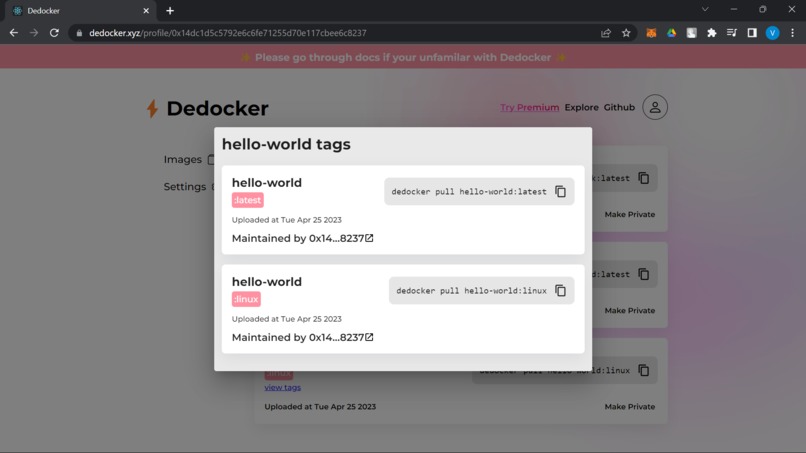Open the Github link in header

pos(619,107)
